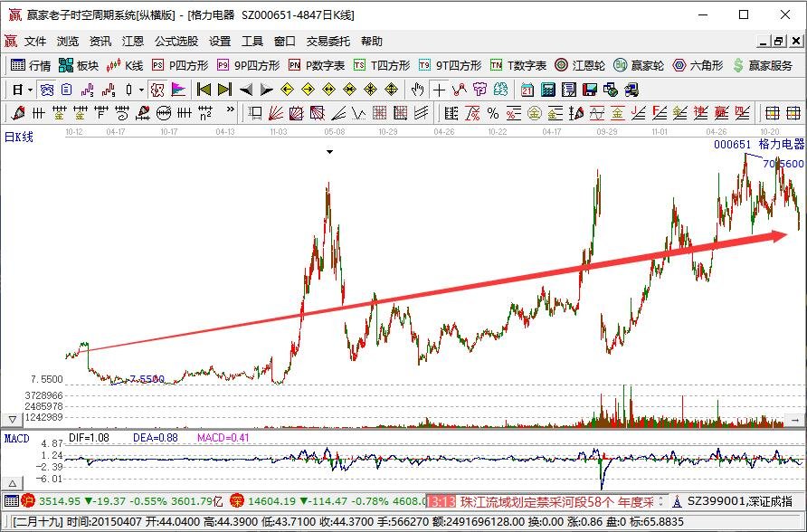Image resolution: width=807 pixels, height=532 pixels.
Task: Restore the inner document window
Action: pos(779,41)
